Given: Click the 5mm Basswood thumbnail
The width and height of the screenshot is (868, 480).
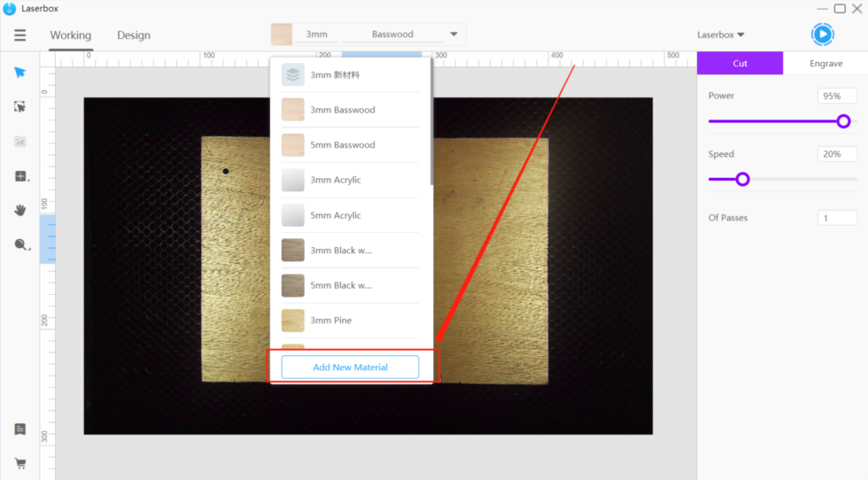Looking at the screenshot, I should 293,144.
